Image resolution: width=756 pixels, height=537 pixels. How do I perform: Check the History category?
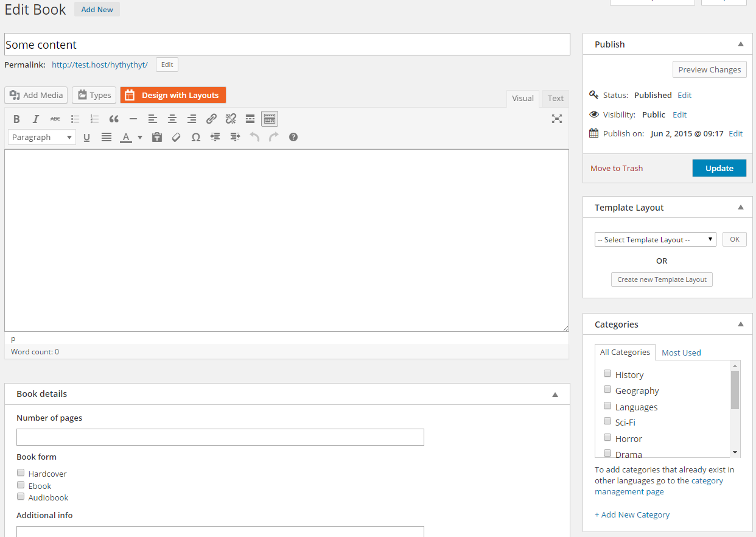tap(607, 374)
